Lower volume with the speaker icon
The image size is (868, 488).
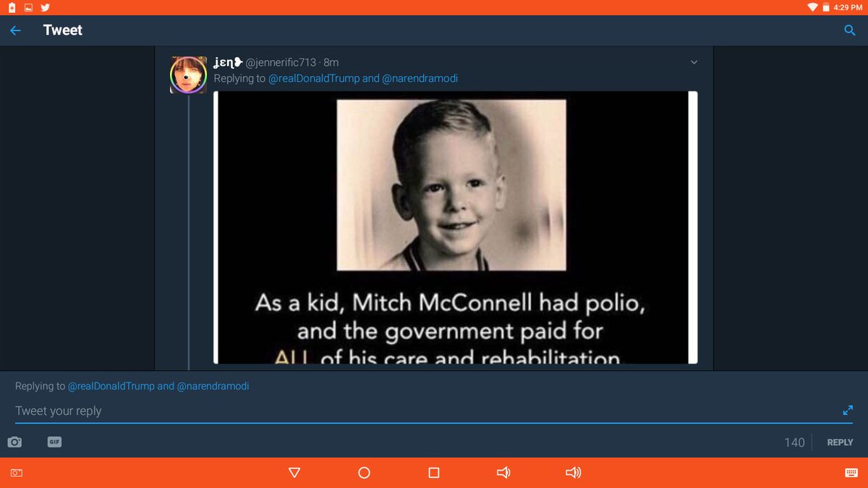coord(503,473)
